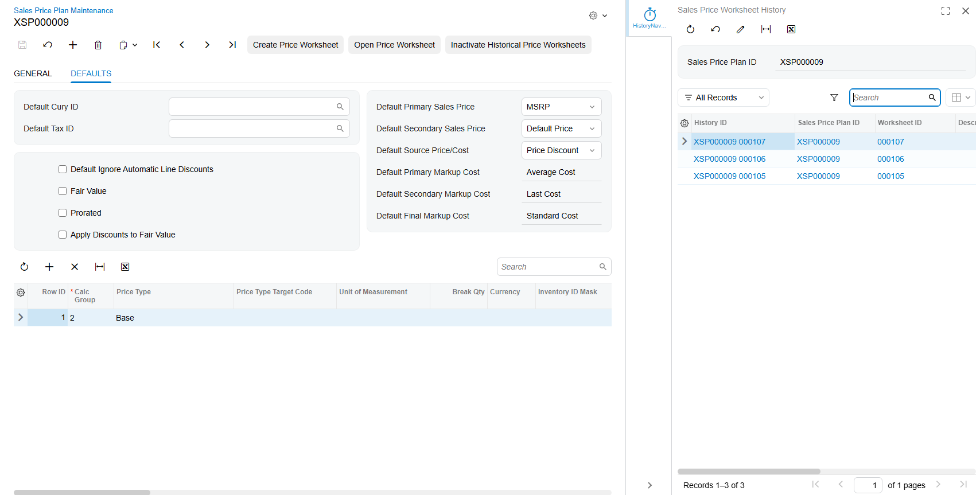Export price type grid to Excel
980x495 pixels.
click(125, 267)
